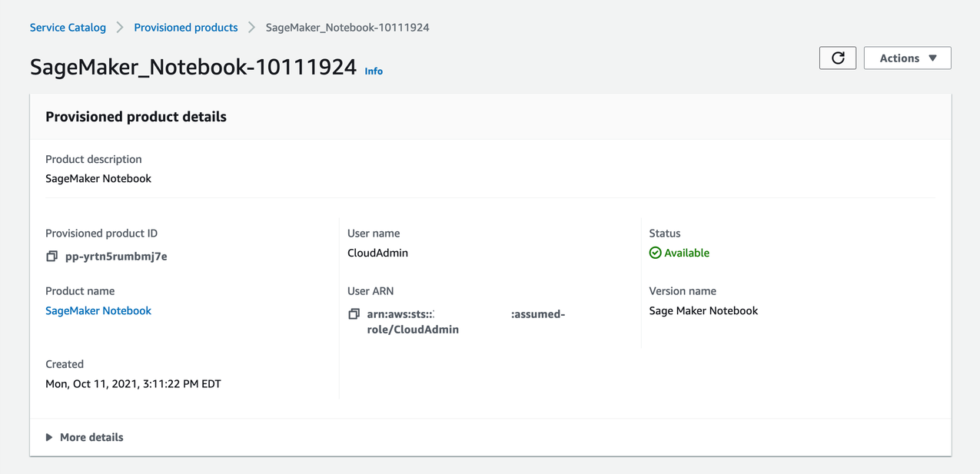980x474 pixels.
Task: Click the Created label
Action: click(65, 364)
